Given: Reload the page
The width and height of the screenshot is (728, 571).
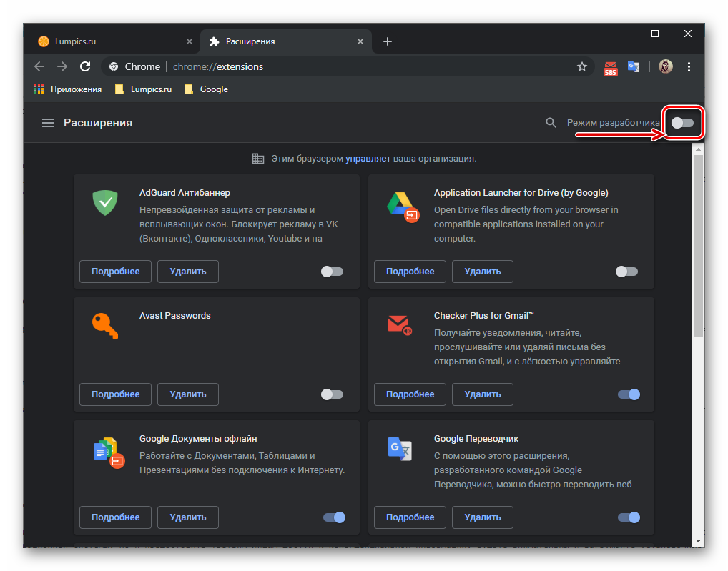Looking at the screenshot, I should click(x=85, y=66).
